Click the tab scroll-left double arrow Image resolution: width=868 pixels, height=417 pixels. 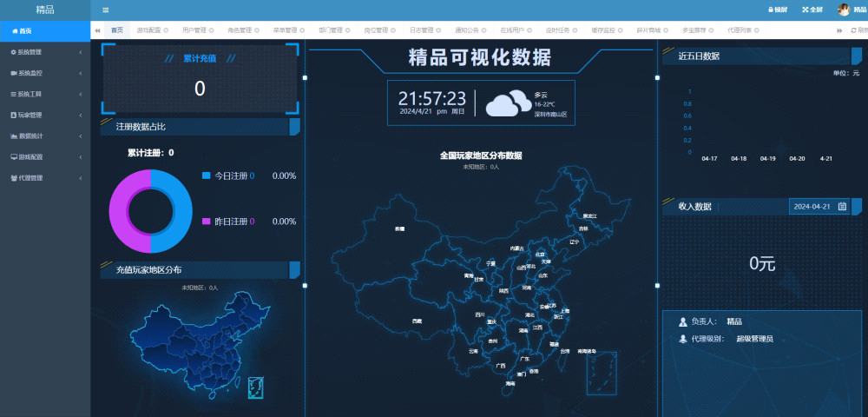tap(97, 30)
